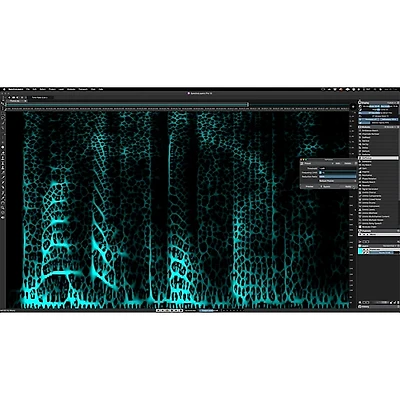Open the Preset dropdown in the module dialog
The image size is (400, 400).
pyautogui.click(x=320, y=163)
